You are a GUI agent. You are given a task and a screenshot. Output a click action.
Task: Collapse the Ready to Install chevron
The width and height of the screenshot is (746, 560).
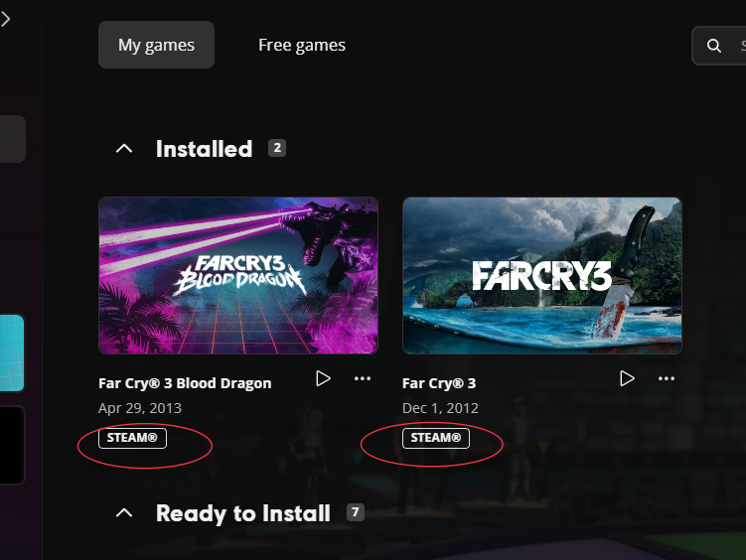pyautogui.click(x=124, y=513)
